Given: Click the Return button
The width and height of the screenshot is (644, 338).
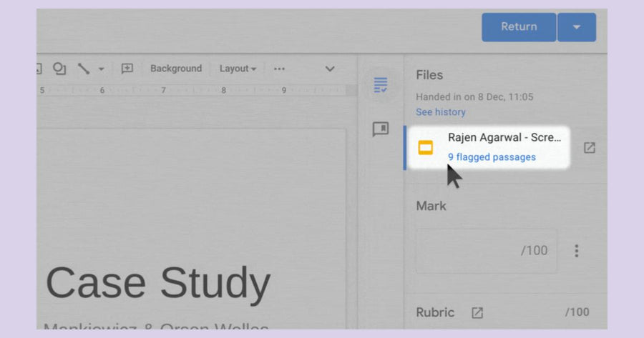Looking at the screenshot, I should 519,27.
